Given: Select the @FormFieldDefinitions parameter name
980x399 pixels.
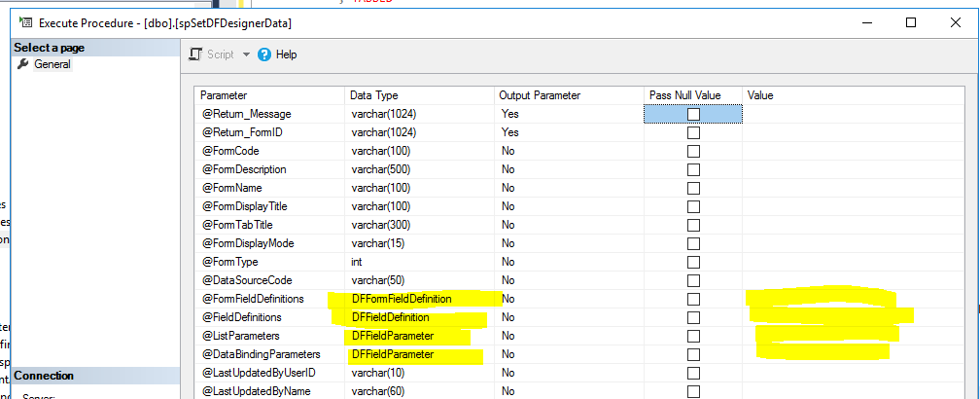Looking at the screenshot, I should click(x=253, y=299).
